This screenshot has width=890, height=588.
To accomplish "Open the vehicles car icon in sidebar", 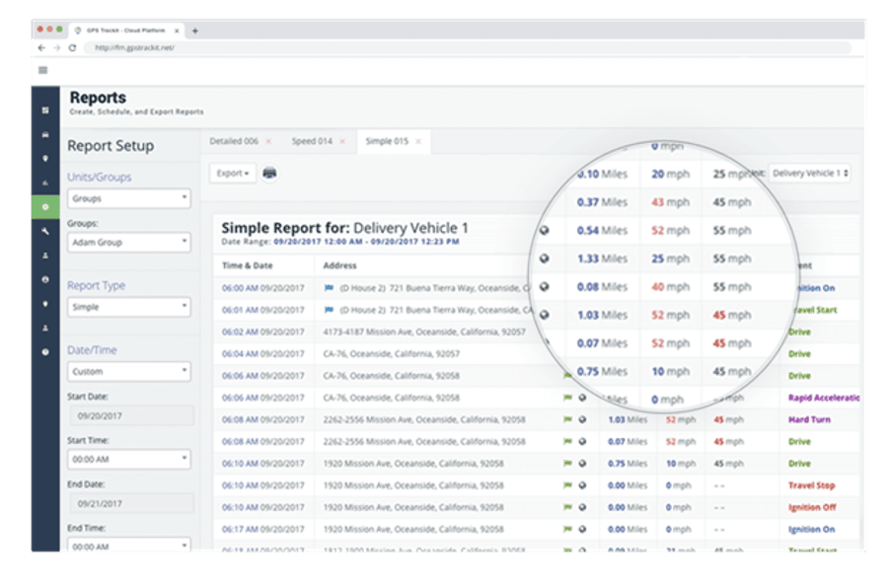I will pyautogui.click(x=44, y=133).
